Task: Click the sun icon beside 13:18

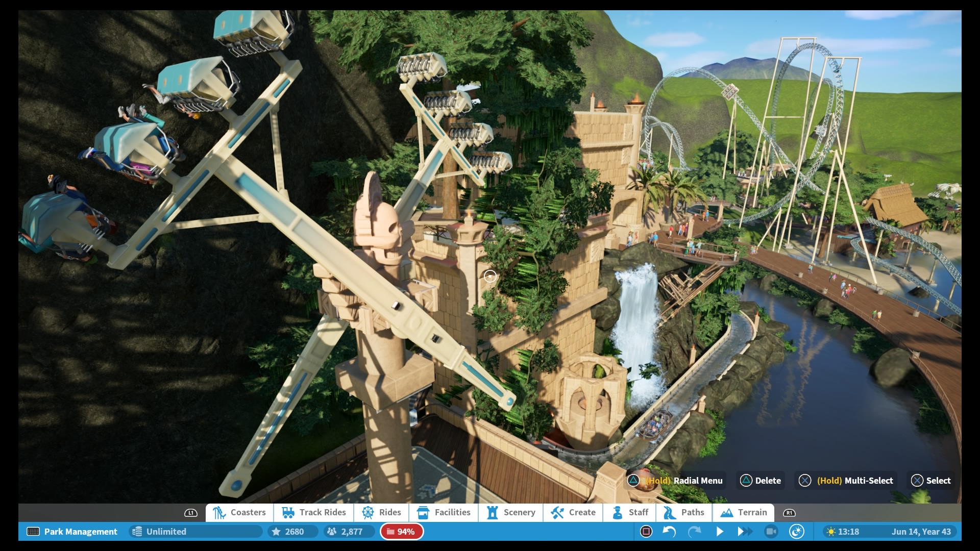Action: coord(831,532)
